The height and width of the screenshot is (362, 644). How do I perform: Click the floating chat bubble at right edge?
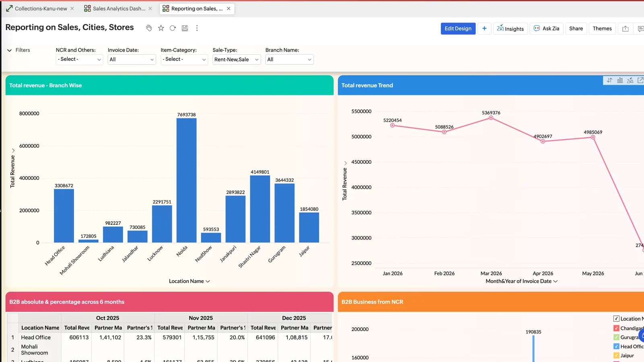[x=641, y=335]
